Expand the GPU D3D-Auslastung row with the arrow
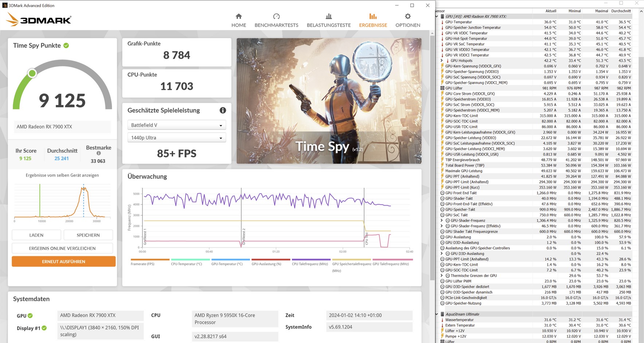The width and height of the screenshot is (644, 343). point(442,254)
